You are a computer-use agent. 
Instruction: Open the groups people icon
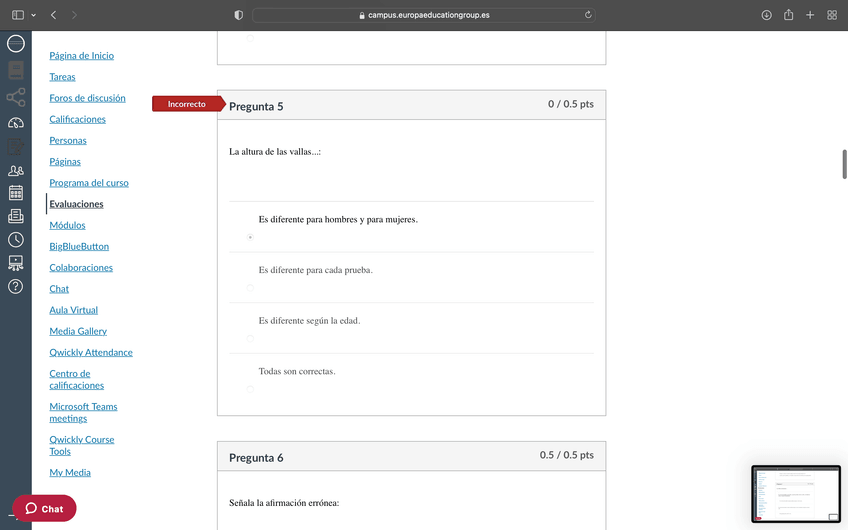coord(16,170)
